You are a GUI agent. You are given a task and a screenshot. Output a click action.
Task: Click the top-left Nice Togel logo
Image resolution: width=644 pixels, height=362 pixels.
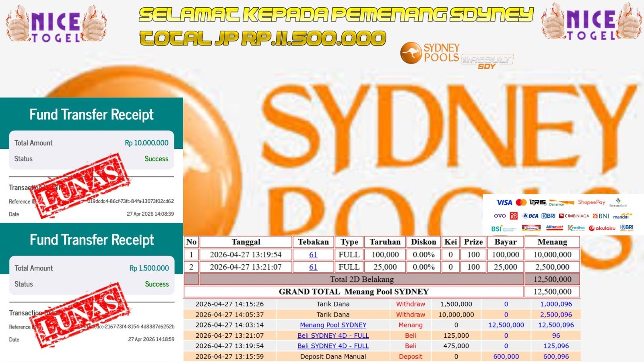[56, 24]
